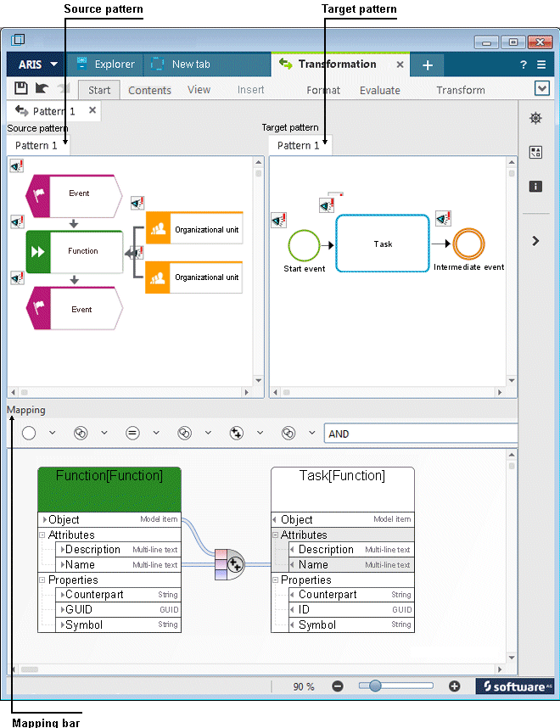
Task: Expand the ribbon collapse arrow button
Action: tap(542, 88)
